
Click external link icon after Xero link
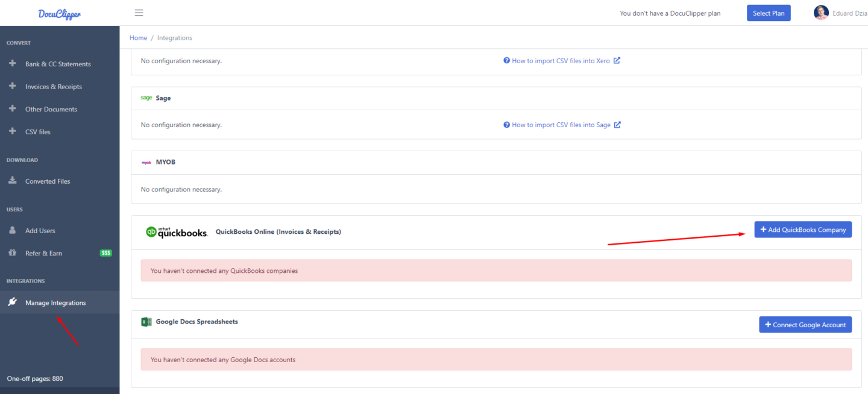pyautogui.click(x=617, y=60)
